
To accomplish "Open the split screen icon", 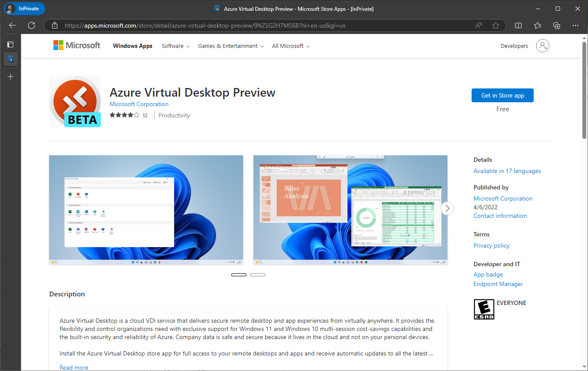I will pos(519,25).
